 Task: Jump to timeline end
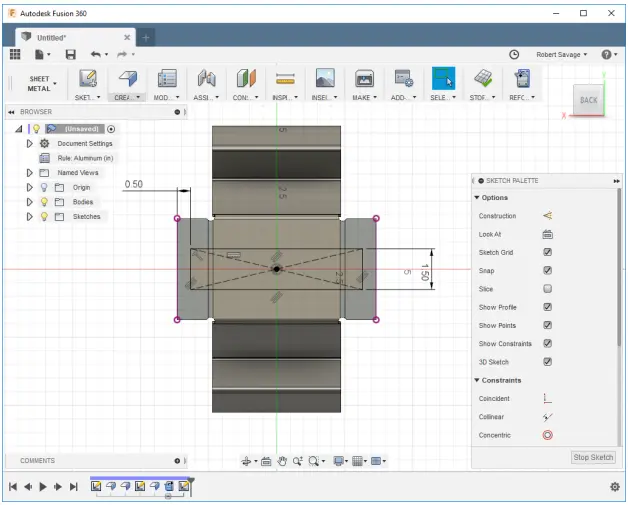point(73,487)
